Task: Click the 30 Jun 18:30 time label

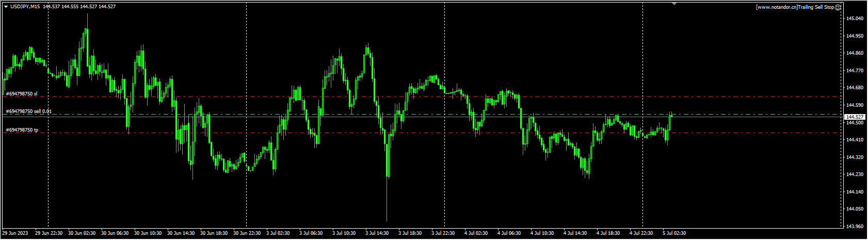Action: [x=214, y=233]
